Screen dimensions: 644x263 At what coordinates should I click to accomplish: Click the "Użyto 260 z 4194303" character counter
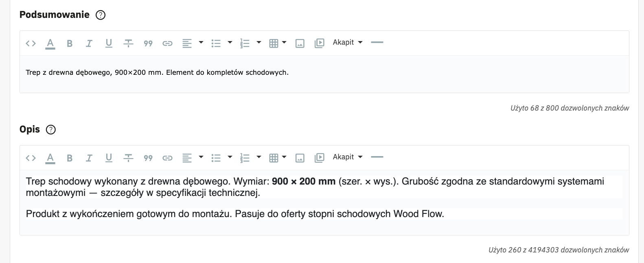click(x=559, y=250)
